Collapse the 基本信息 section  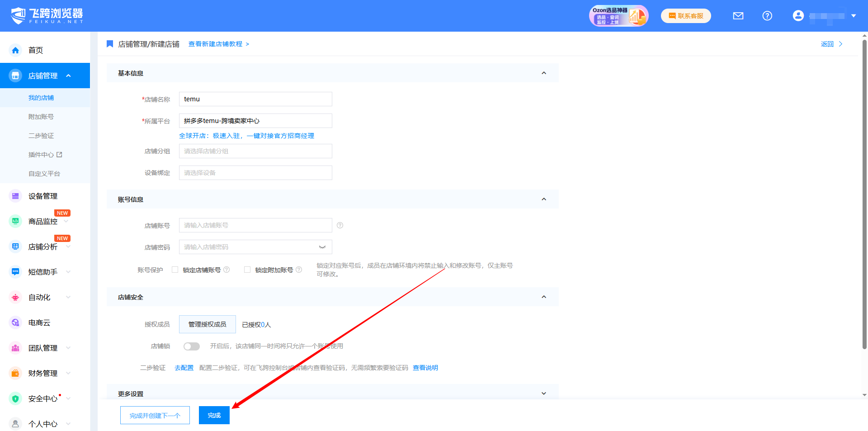point(543,73)
